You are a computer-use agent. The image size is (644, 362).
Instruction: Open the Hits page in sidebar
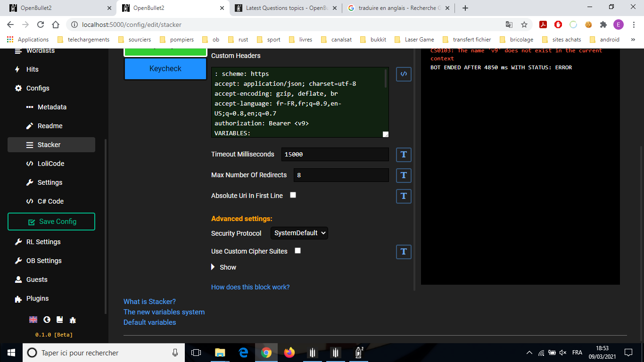coord(33,69)
